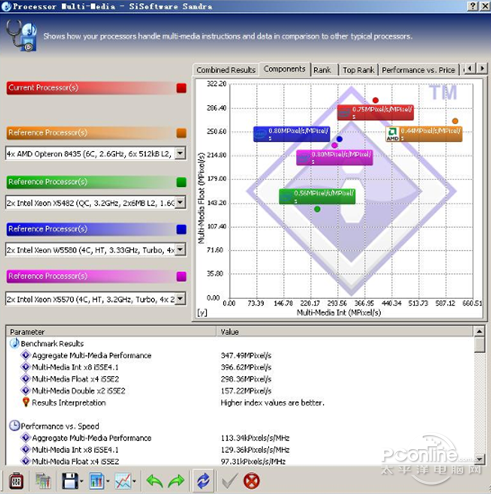Click the orange reference processor color square

coord(181,133)
